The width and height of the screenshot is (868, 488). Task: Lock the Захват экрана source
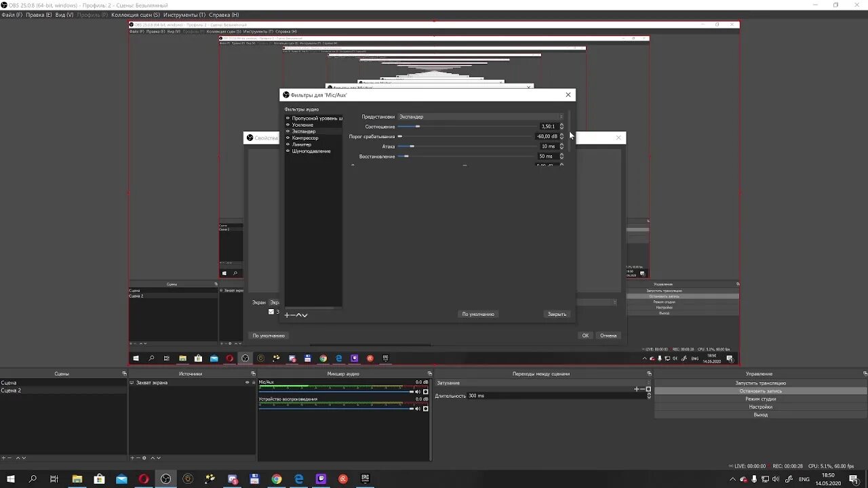click(253, 382)
